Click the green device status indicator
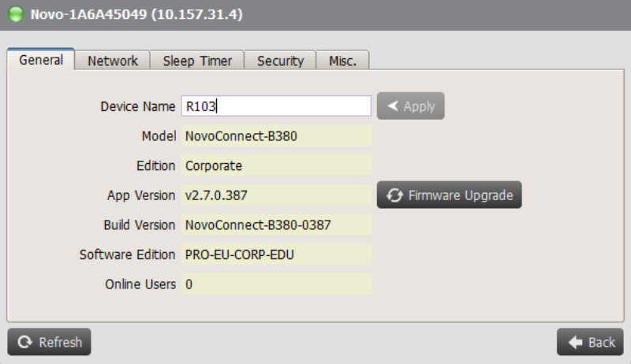The width and height of the screenshot is (631, 364). pos(16,14)
